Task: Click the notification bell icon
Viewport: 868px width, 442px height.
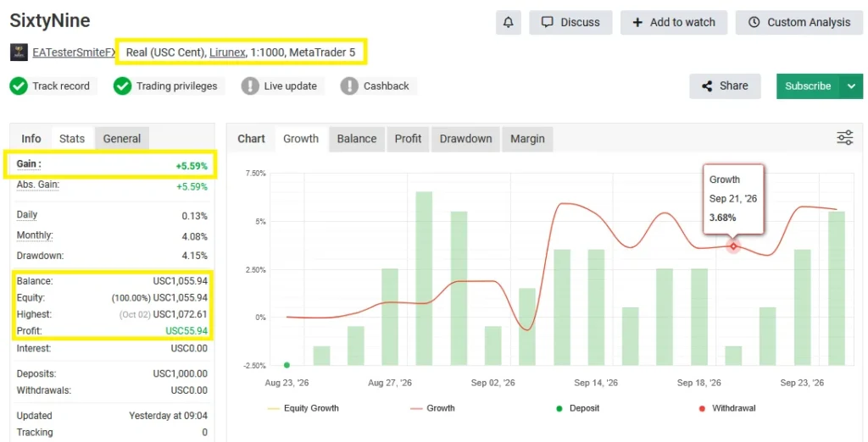Action: point(509,23)
